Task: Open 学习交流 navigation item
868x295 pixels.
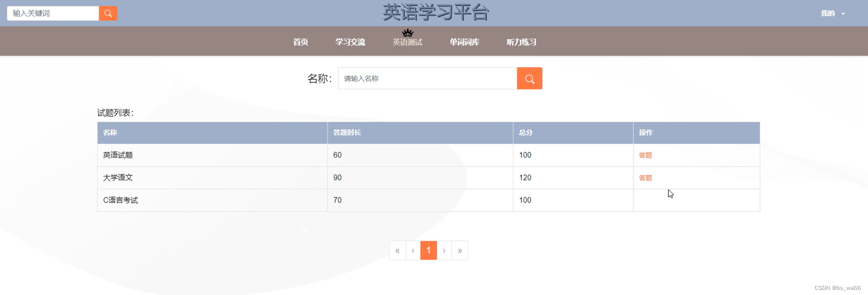Action: click(x=350, y=42)
